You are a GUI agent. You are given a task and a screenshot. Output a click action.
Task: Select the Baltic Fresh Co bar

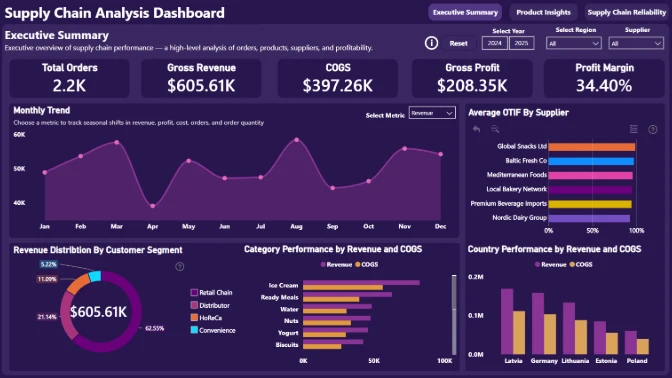pos(591,161)
